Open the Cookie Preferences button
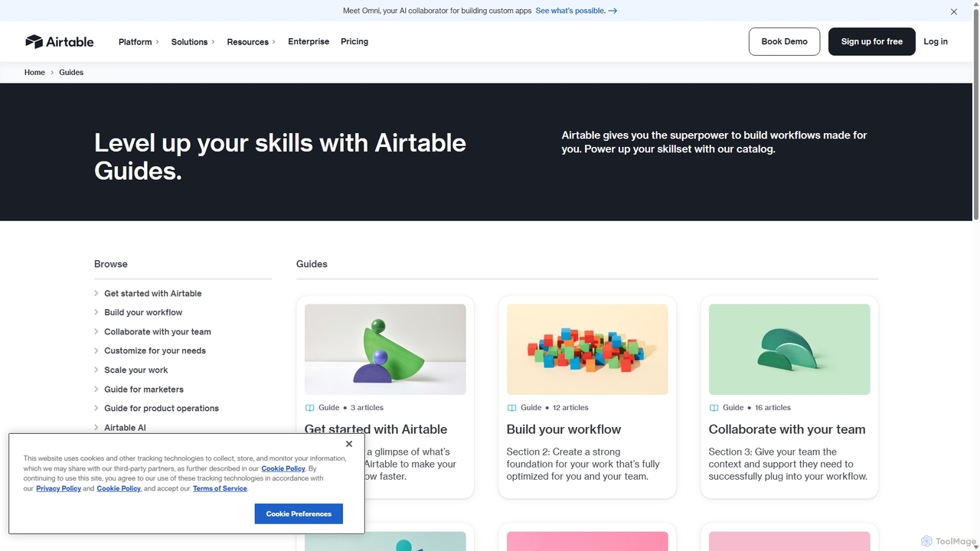 (299, 514)
